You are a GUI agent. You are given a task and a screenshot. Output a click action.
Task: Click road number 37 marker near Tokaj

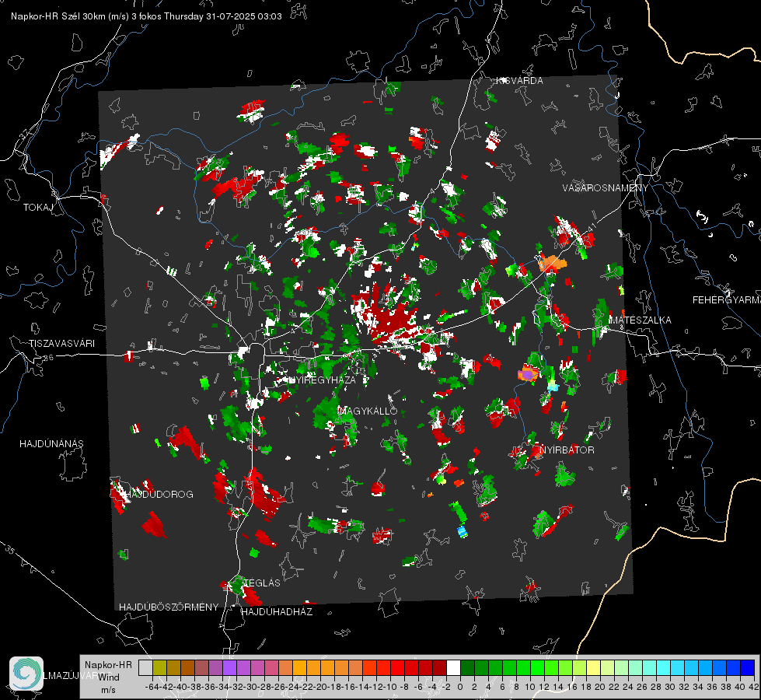pos(25,135)
